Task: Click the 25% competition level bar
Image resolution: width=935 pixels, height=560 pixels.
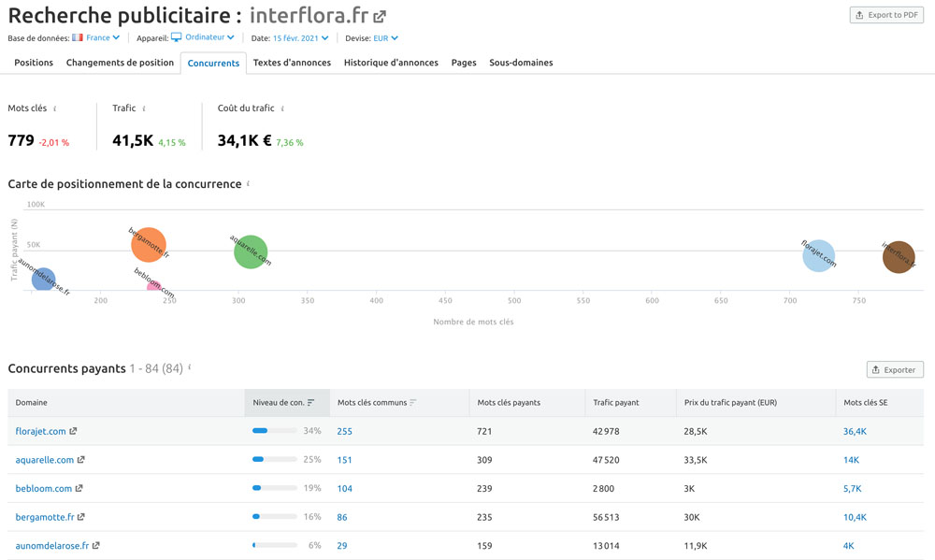Action: [x=274, y=459]
